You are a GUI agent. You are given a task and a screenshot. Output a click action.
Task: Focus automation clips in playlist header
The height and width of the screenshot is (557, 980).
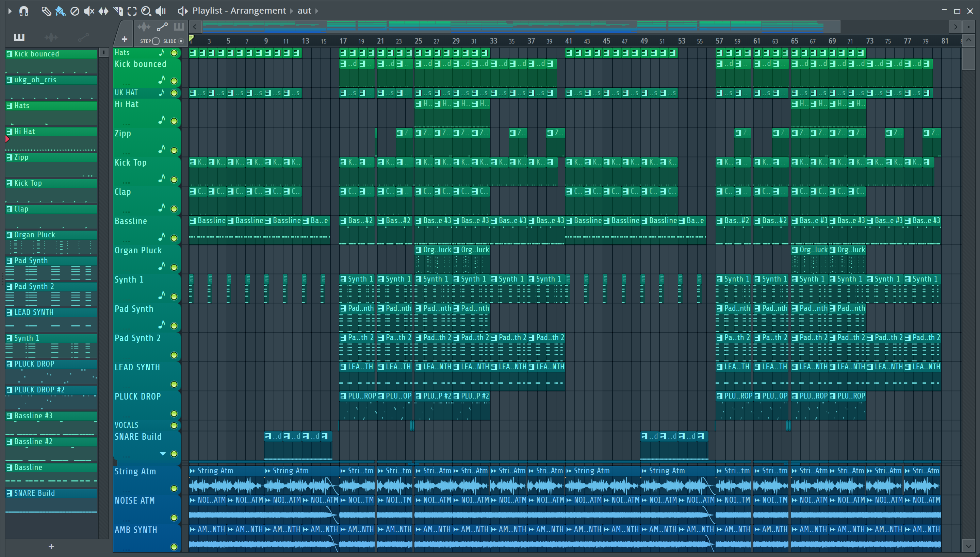162,27
